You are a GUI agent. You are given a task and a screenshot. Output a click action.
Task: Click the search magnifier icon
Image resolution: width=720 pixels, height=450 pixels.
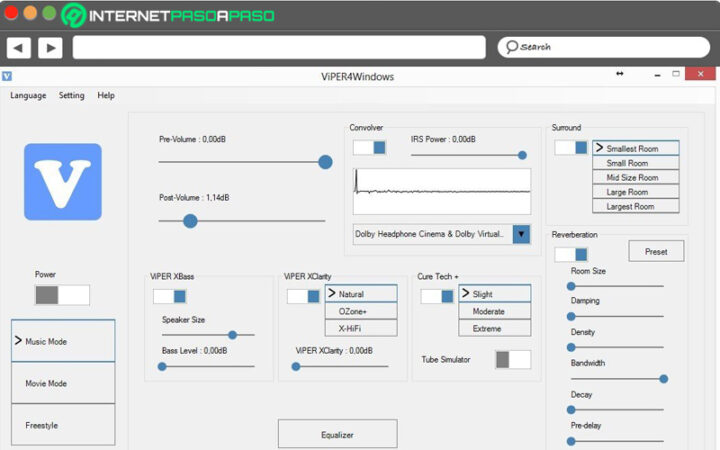pos(511,47)
